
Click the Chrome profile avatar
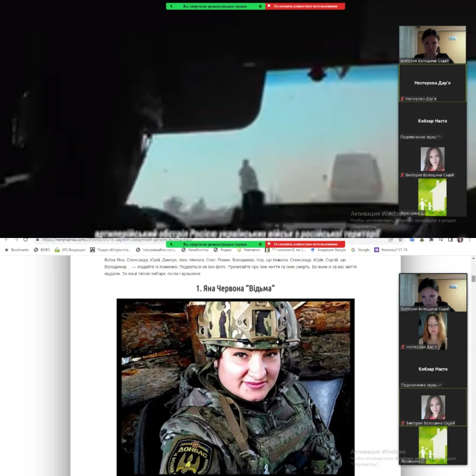[460, 240]
